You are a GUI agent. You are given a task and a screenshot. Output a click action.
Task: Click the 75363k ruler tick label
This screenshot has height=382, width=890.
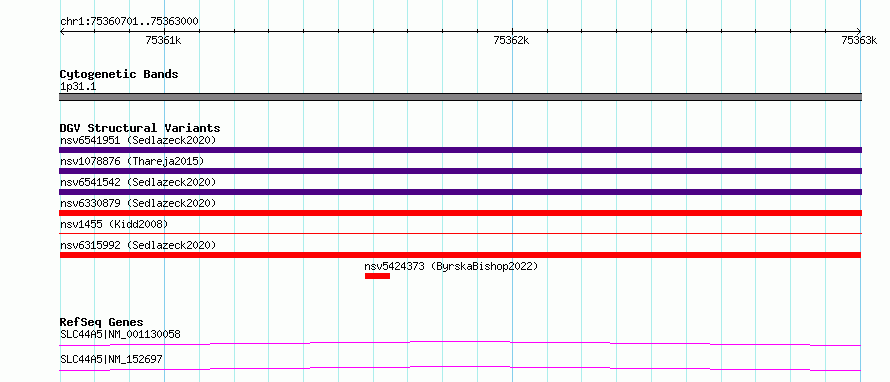[x=859, y=40]
